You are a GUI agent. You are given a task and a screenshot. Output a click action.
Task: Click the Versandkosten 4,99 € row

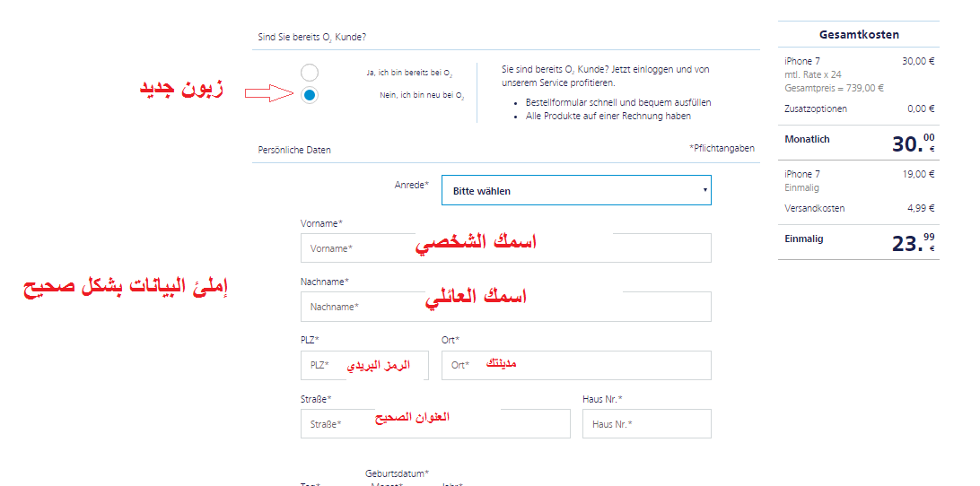(859, 208)
